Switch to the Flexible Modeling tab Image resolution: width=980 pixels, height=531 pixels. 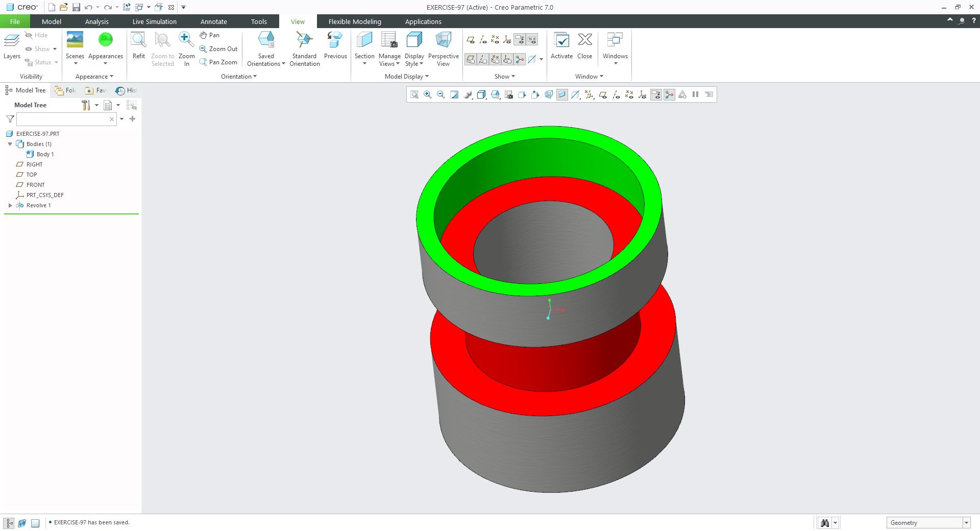point(355,21)
